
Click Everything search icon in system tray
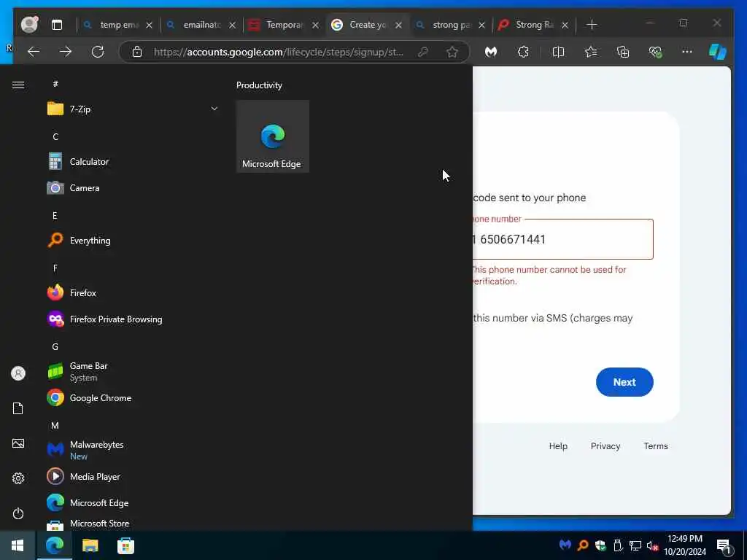pos(583,545)
